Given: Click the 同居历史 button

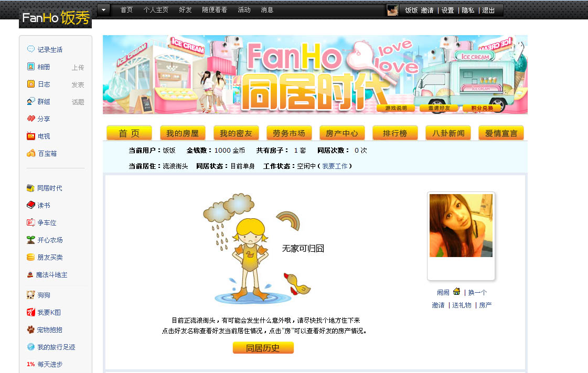Looking at the screenshot, I should click(263, 348).
